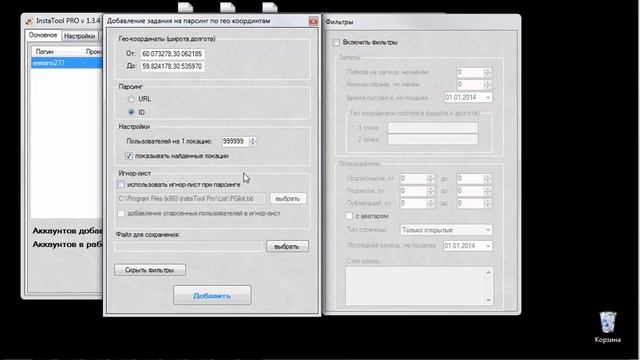Click the Подписок от field
Image resolution: width=640 pixels, height=360 pixels.
point(413,191)
